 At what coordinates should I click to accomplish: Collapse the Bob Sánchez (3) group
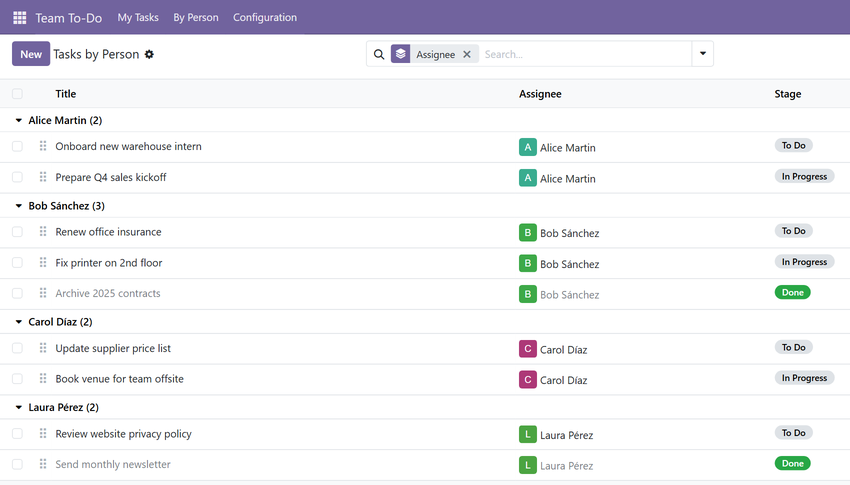click(x=18, y=206)
